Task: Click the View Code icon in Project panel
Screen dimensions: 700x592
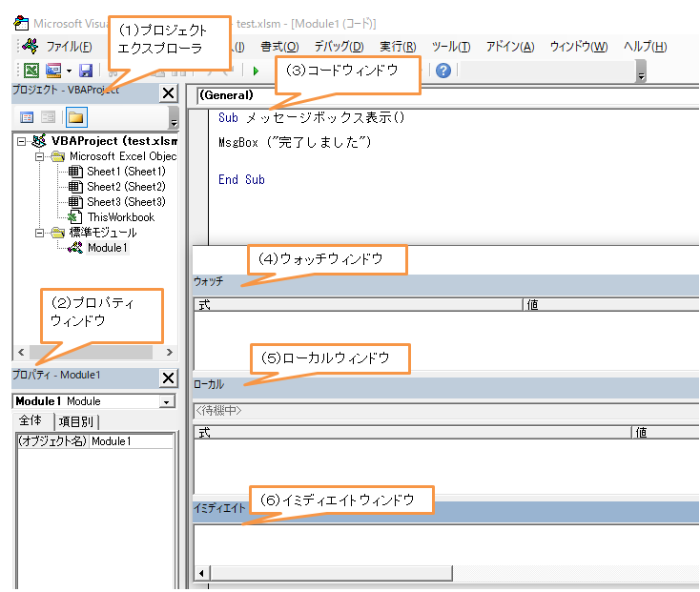Action: (27, 117)
